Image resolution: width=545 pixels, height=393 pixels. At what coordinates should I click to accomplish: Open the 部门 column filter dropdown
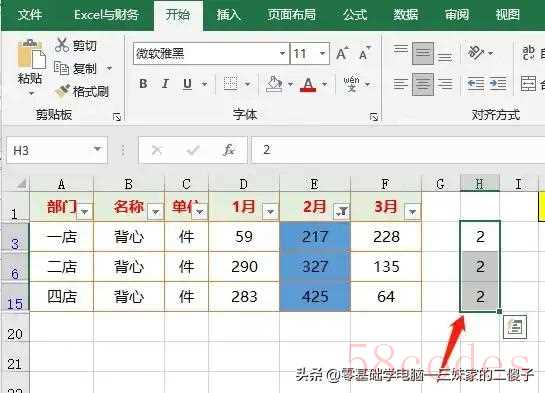84,211
